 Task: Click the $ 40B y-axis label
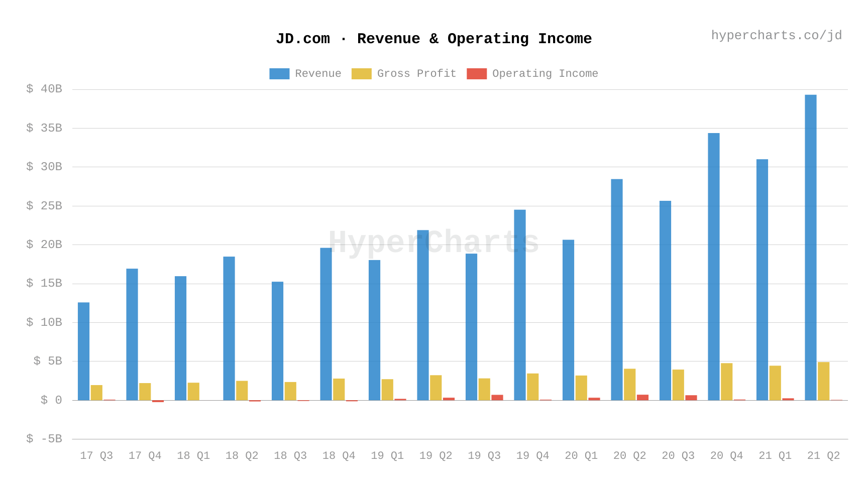click(45, 88)
